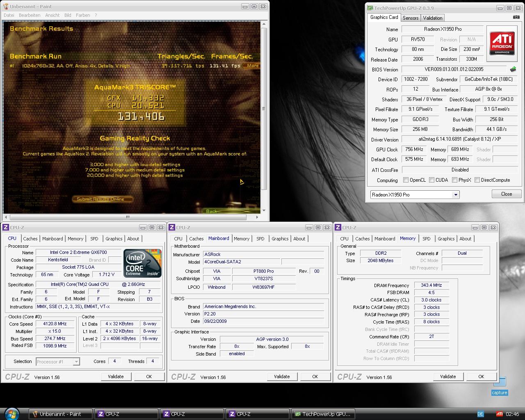Image resolution: width=525 pixels, height=420 pixels.
Task: Click the taskbar clock 02:46
Action: coord(512,414)
